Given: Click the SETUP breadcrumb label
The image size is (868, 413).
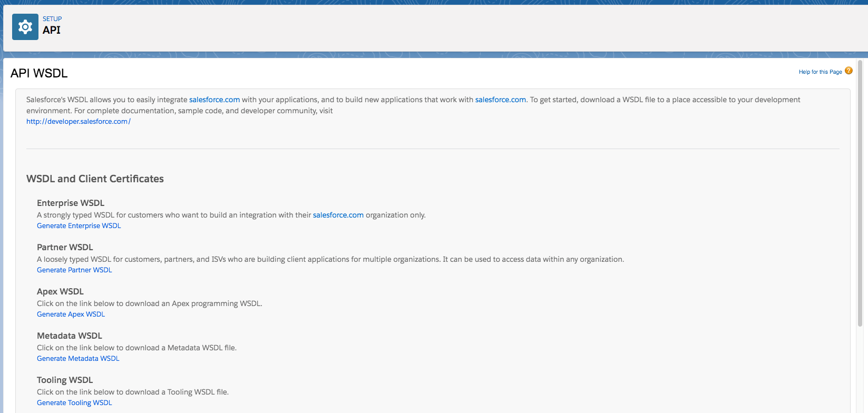Looking at the screenshot, I should point(52,18).
